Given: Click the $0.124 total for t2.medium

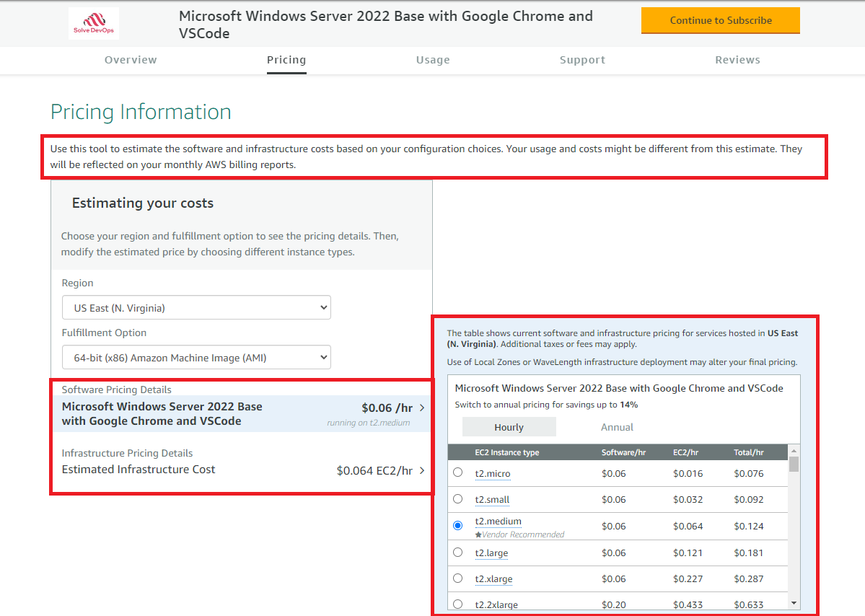Looking at the screenshot, I should tap(749, 526).
